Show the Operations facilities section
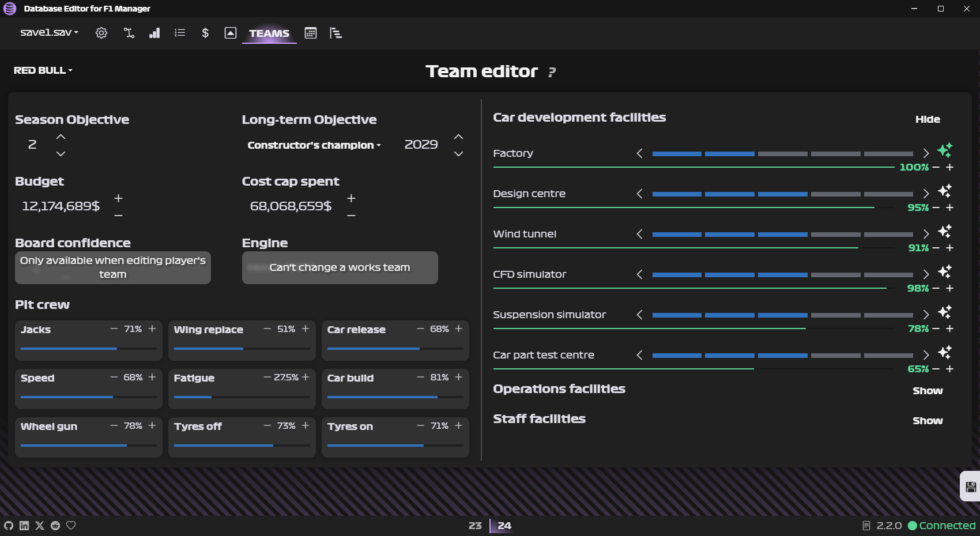 928,391
